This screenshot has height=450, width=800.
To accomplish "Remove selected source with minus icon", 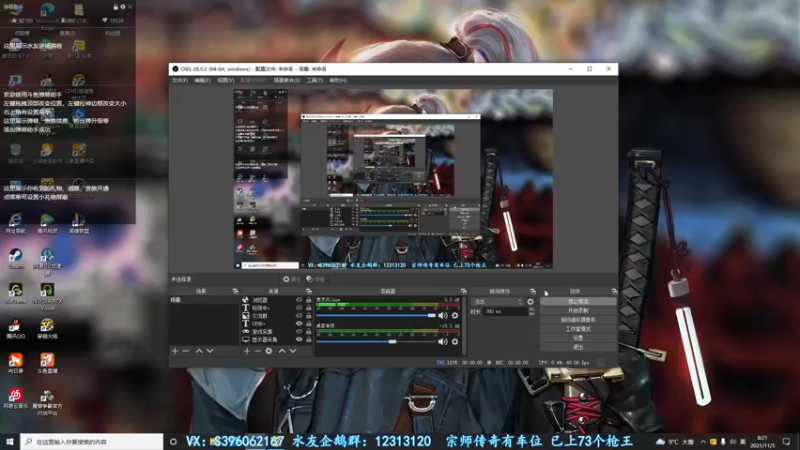I will (x=258, y=351).
